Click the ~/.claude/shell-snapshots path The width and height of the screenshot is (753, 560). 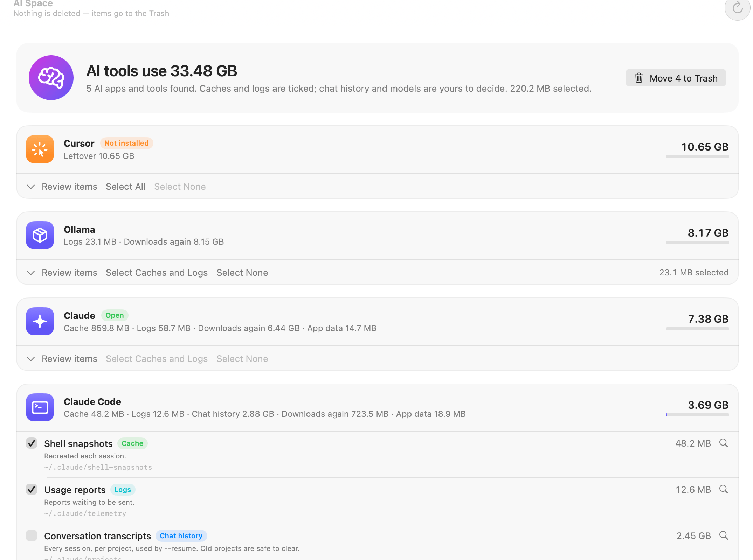(98, 467)
